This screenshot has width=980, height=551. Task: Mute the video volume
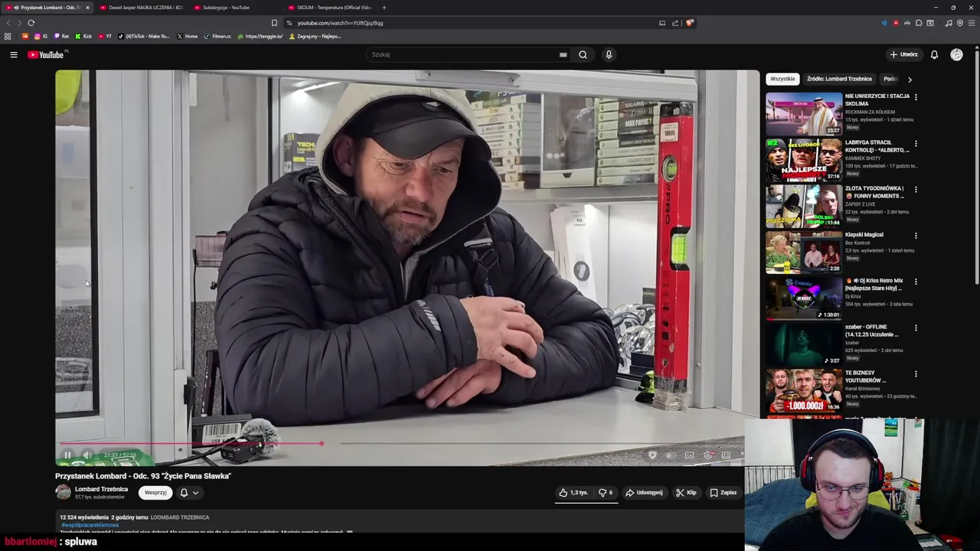(87, 455)
